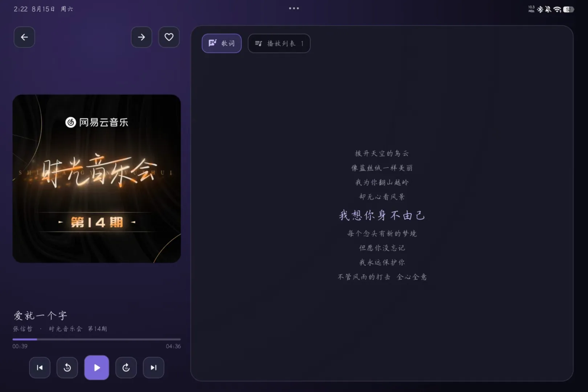Switch to the 歌词 lyrics tab
The height and width of the screenshot is (392, 588).
(221, 43)
